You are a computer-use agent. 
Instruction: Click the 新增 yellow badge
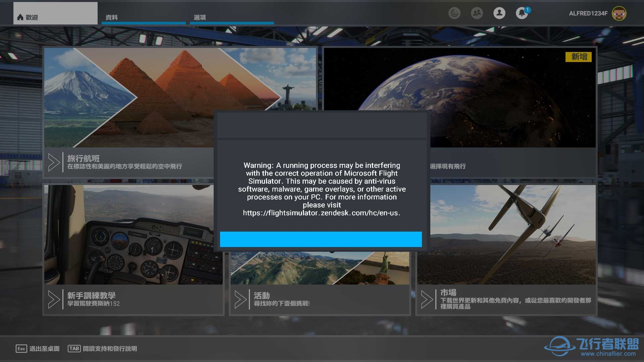[579, 57]
